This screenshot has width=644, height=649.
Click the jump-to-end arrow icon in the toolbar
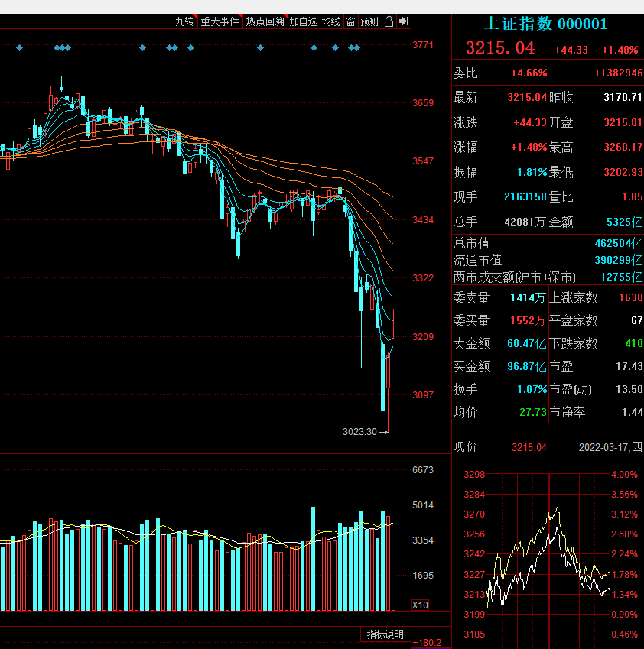403,21
